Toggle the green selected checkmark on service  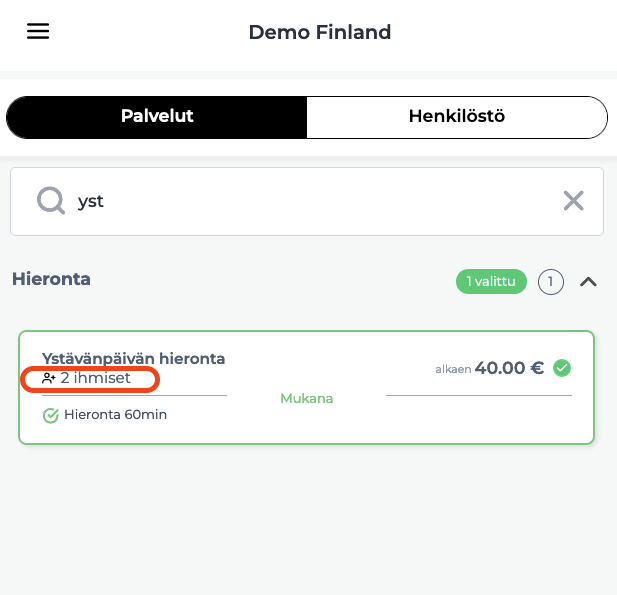(562, 368)
